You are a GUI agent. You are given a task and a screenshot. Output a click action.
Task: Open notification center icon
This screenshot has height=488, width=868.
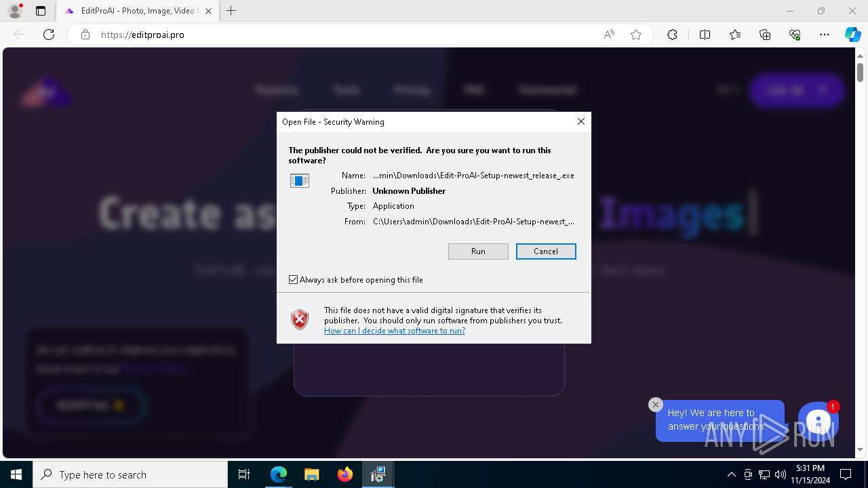click(846, 474)
